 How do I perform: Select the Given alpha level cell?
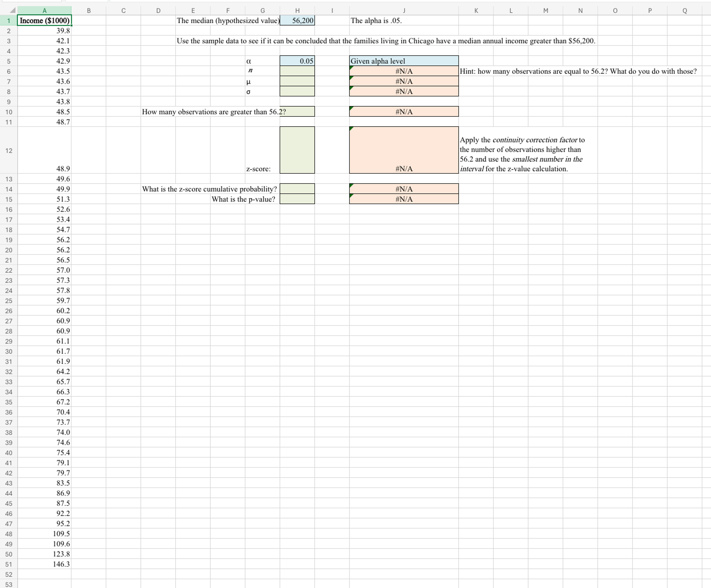point(404,61)
